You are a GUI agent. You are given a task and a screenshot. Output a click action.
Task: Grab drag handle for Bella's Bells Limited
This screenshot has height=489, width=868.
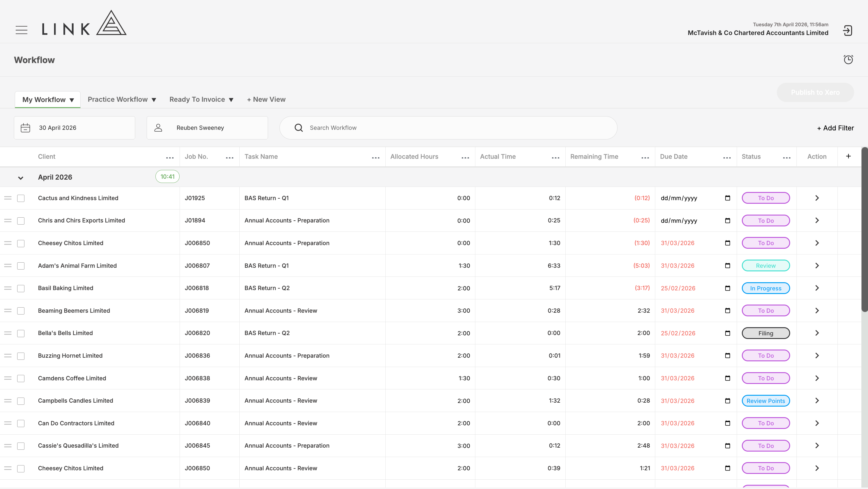coord(8,333)
